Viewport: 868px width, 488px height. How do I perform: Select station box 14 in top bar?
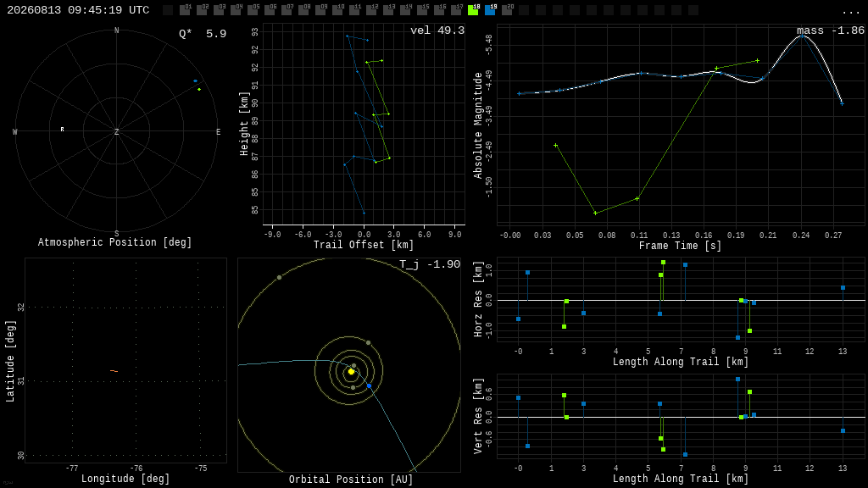(405, 10)
